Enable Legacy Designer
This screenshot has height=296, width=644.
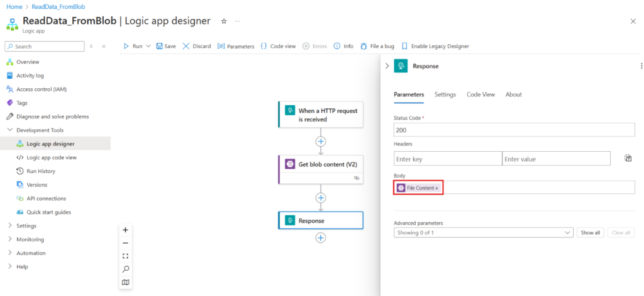[x=435, y=47]
